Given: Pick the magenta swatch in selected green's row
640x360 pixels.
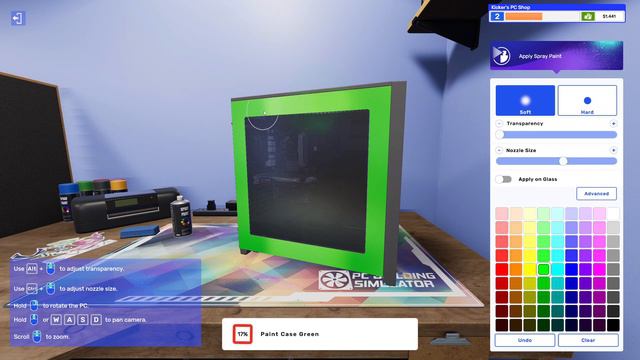Looking at the screenshot, I should pos(599,269).
